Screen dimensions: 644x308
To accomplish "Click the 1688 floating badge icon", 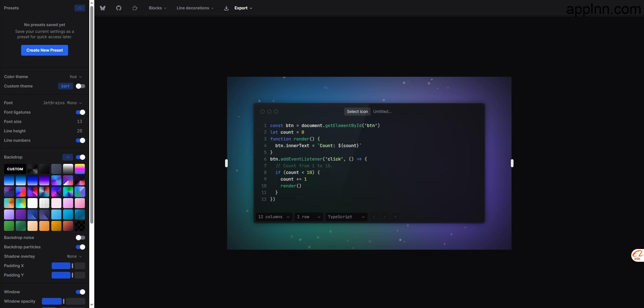I will [637, 255].
